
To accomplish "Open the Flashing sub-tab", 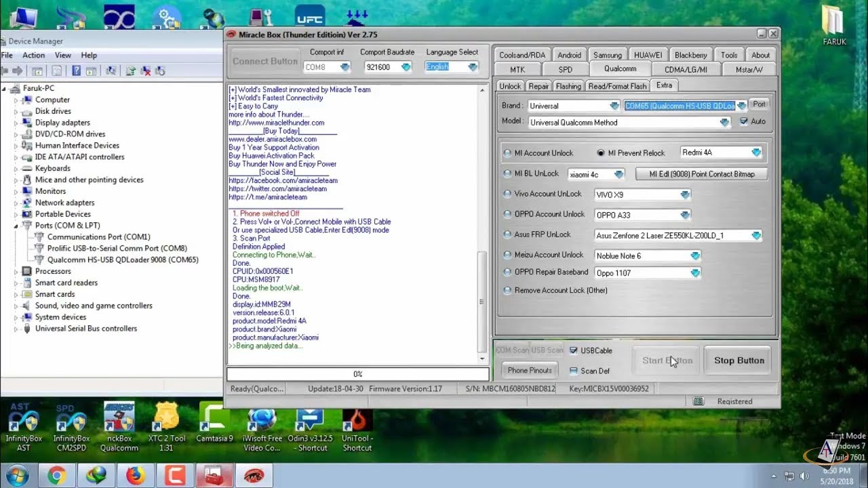I will (568, 86).
